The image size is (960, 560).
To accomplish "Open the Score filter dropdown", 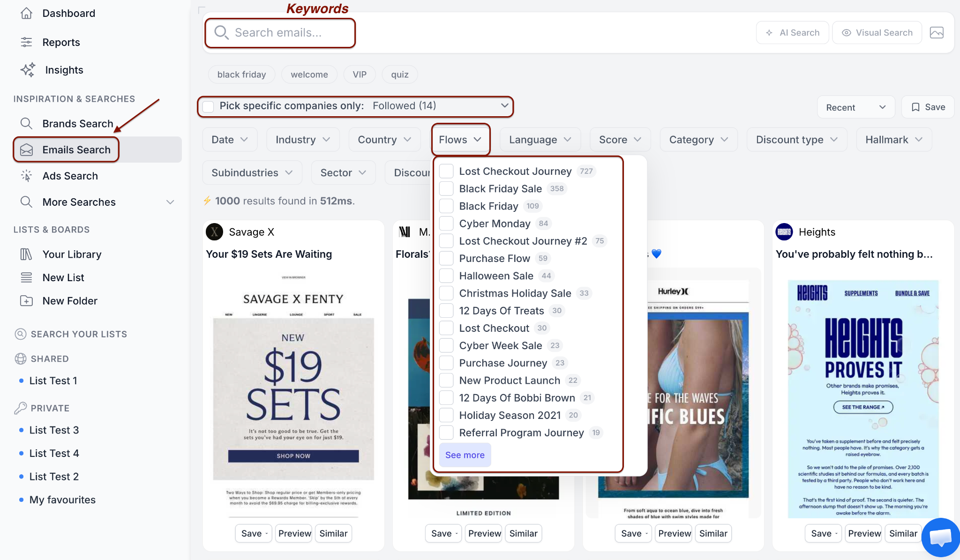I will click(x=620, y=140).
